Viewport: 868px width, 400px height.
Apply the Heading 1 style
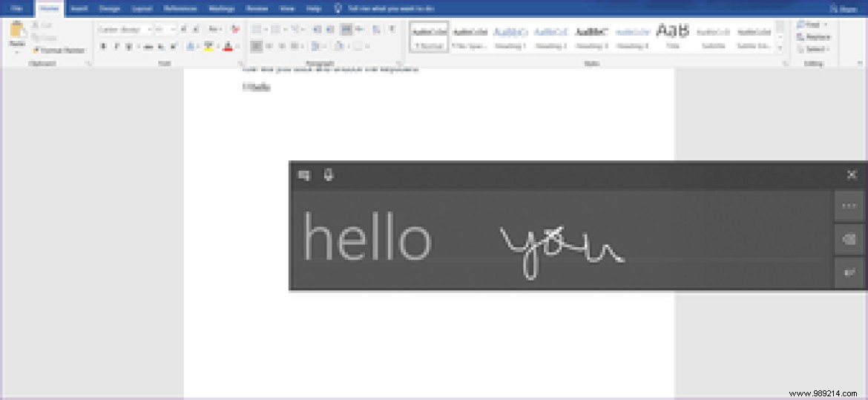click(510, 37)
